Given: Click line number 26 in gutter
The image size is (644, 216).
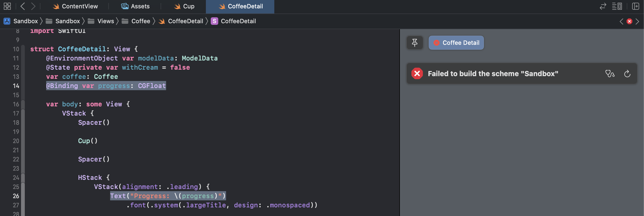Looking at the screenshot, I should (x=16, y=196).
